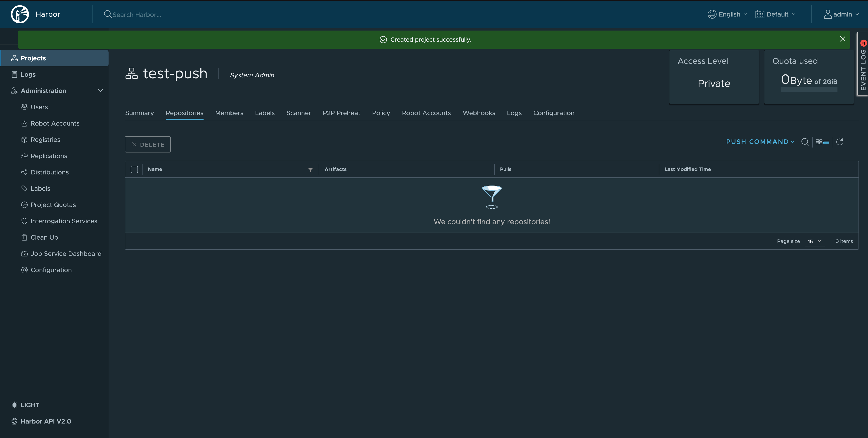Dismiss the success notification banner
The width and height of the screenshot is (868, 438).
[x=842, y=39]
